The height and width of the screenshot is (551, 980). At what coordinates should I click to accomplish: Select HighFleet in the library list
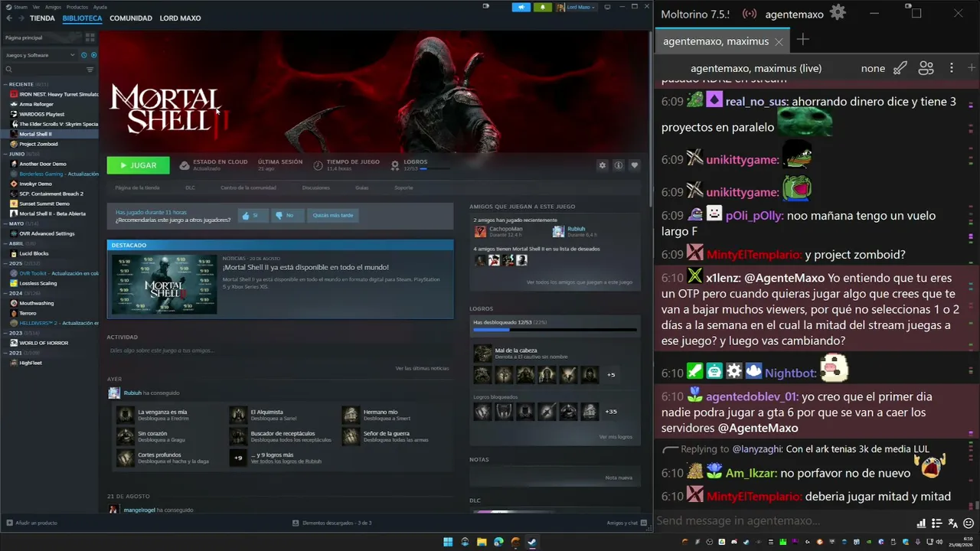pos(50,363)
